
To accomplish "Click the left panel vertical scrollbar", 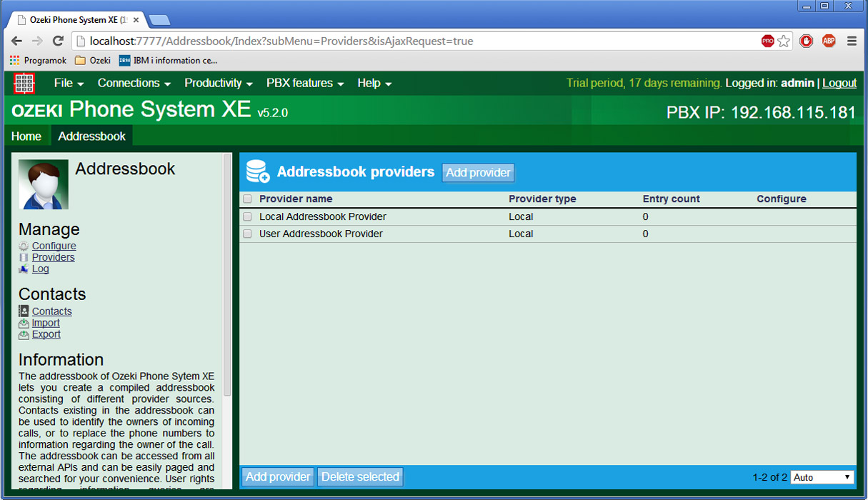I will pyautogui.click(x=227, y=276).
